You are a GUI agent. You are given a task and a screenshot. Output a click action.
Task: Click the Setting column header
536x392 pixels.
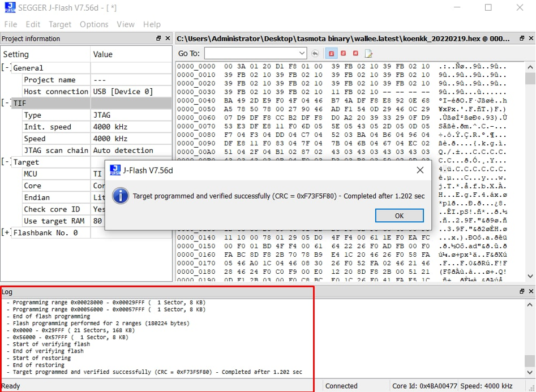coord(45,54)
